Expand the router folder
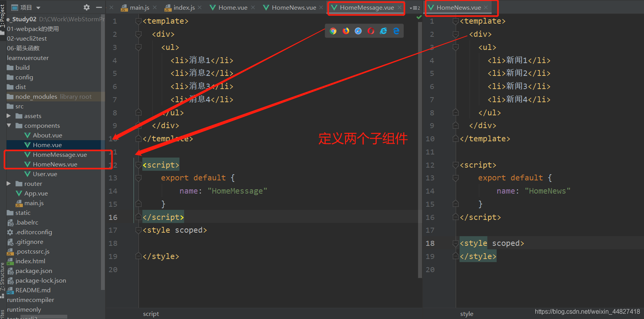Screen dimensions: 644x319 pos(9,184)
